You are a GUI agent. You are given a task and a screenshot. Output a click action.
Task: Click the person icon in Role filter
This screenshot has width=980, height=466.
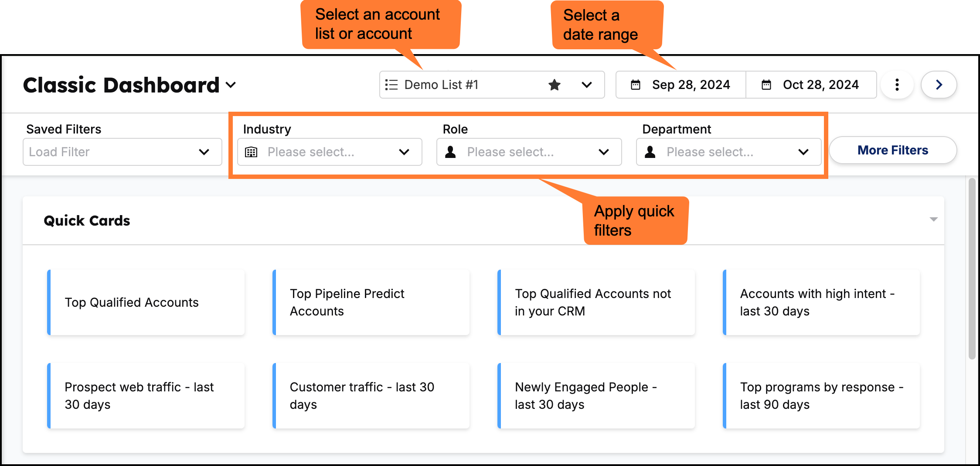[x=451, y=152]
